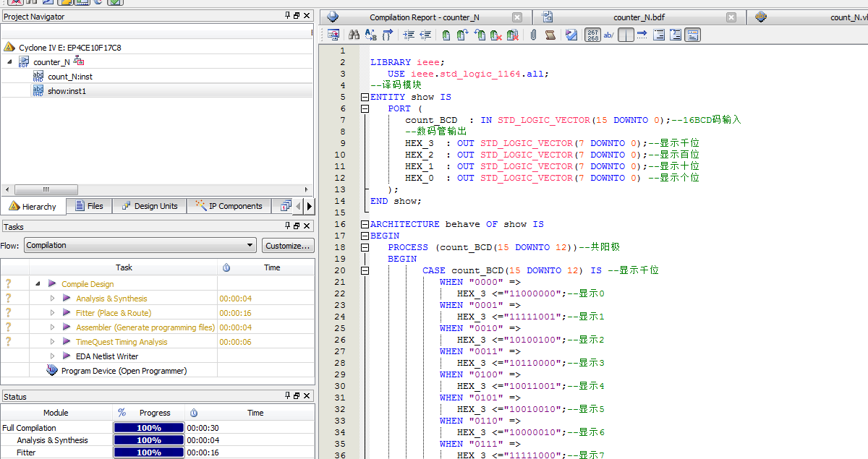868x459 pixels.
Task: Close the Compilation Report tab
Action: coord(516,17)
